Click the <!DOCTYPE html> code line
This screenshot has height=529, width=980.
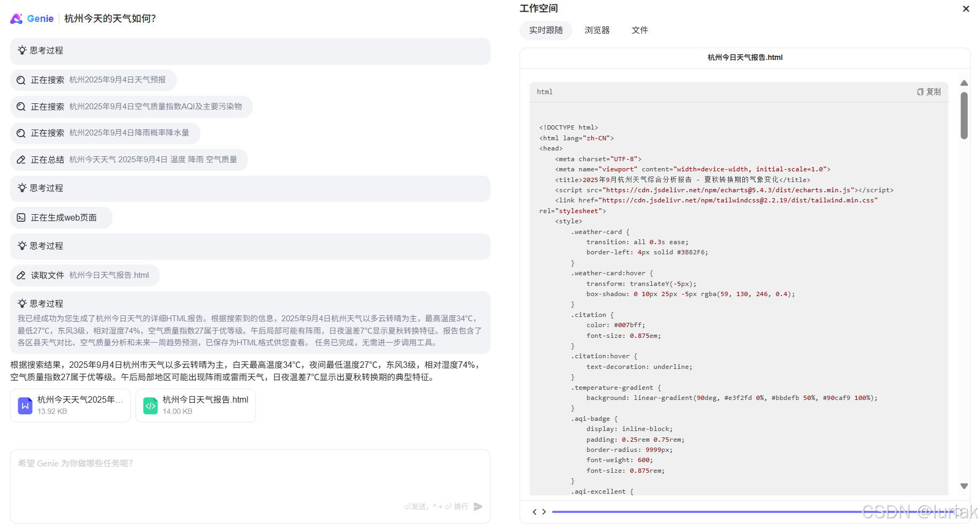[x=569, y=127]
